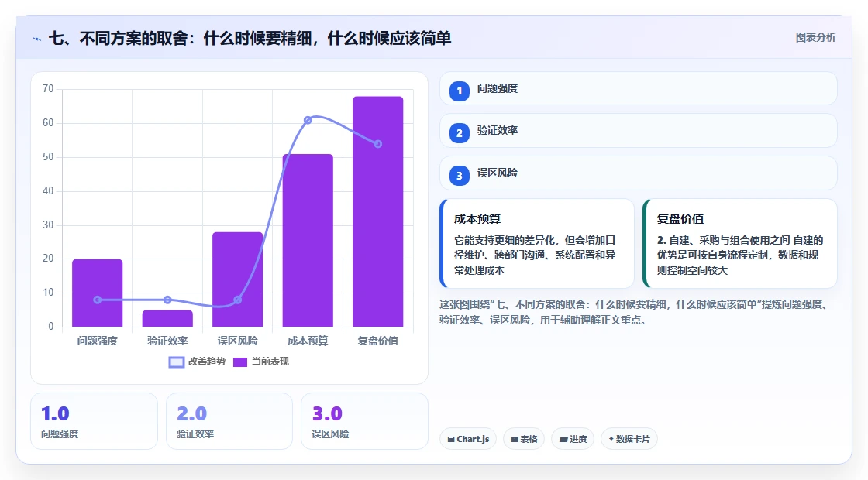Viewport: 868px width, 480px height.
Task: Click the y-axis value 10
Action: pos(48,293)
